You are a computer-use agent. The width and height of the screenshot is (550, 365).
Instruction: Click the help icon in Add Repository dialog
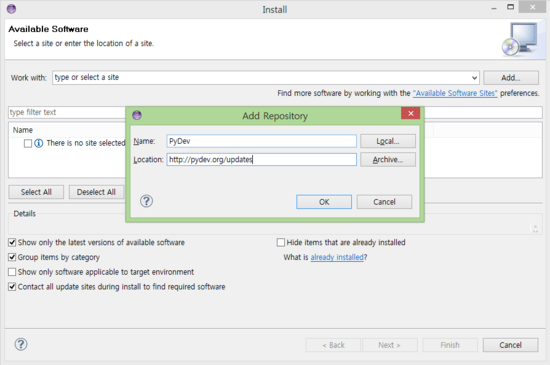pos(146,201)
